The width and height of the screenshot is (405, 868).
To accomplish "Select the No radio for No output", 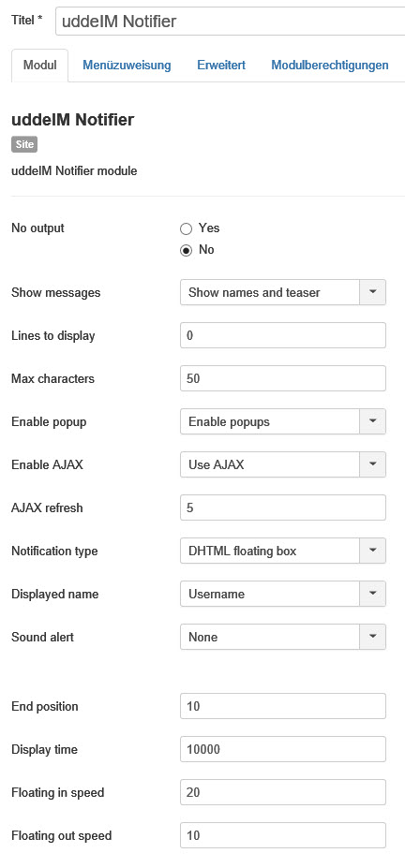I will pos(187,250).
